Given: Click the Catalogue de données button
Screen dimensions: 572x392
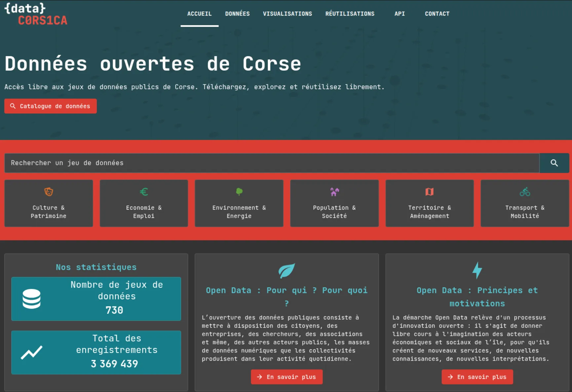Looking at the screenshot, I should click(51, 106).
